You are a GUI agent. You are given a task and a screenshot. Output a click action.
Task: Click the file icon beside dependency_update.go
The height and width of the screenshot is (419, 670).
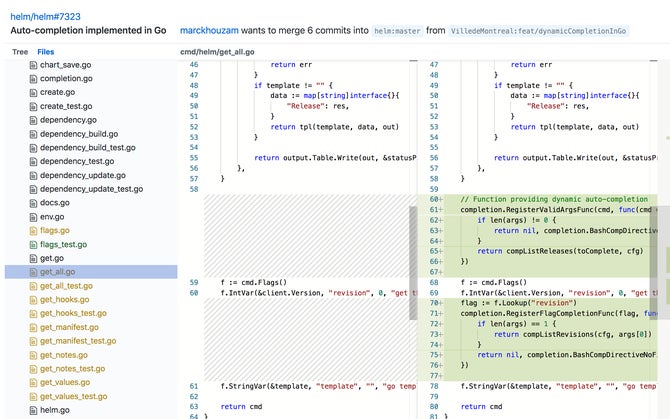[x=33, y=176]
